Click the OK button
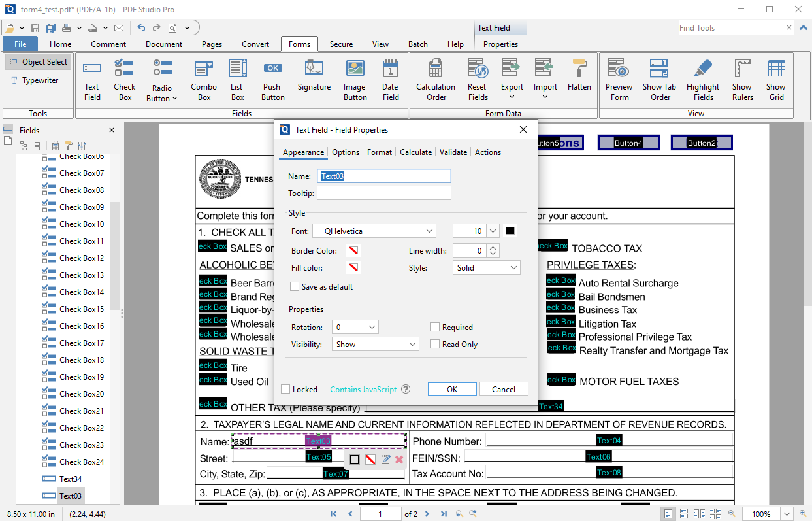 pos(452,390)
